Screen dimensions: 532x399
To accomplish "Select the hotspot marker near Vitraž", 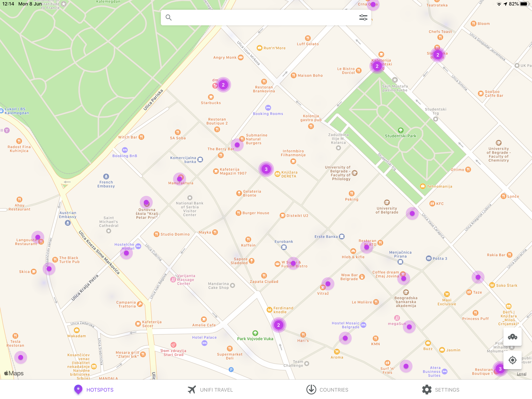I will pos(328,284).
